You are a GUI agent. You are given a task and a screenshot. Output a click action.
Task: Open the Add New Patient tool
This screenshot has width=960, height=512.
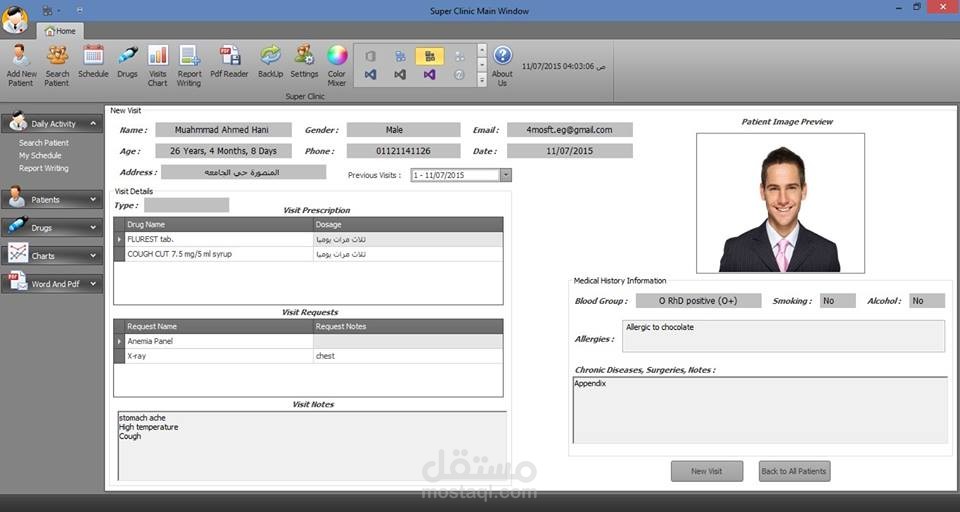pyautogui.click(x=21, y=66)
